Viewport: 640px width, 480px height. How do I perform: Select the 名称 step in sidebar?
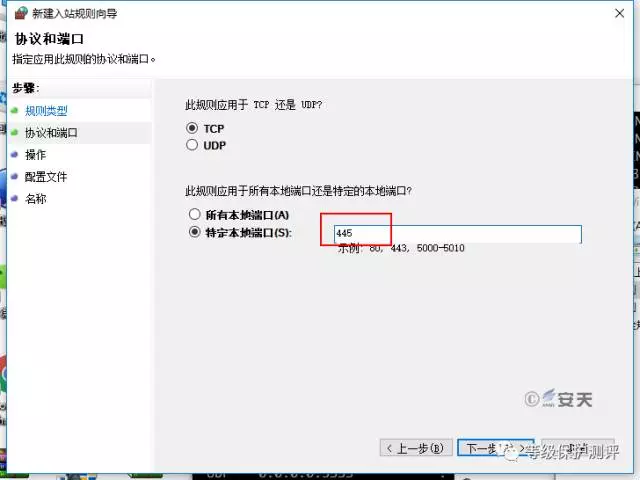coord(35,199)
